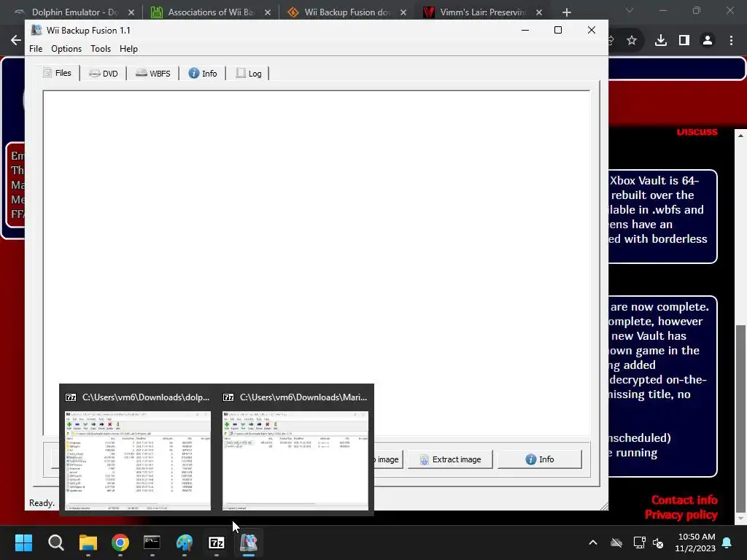The image size is (747, 560).
Task: Switch to the DVD tab
Action: 104,74
